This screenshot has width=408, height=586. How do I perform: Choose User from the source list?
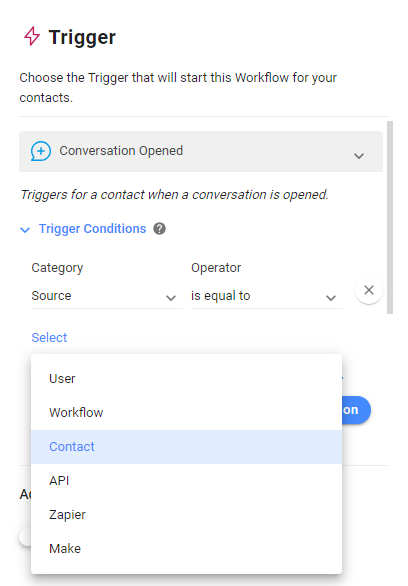[x=186, y=379]
